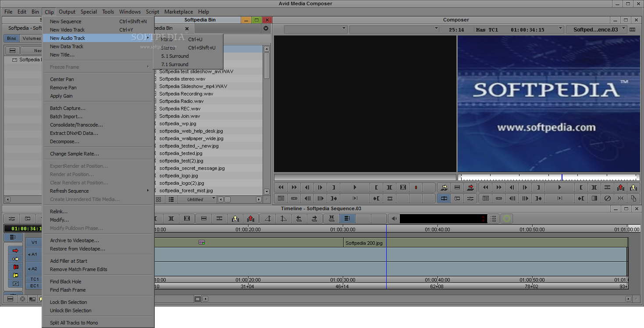
Task: Toggle the A2 track selector
Action: (34, 269)
